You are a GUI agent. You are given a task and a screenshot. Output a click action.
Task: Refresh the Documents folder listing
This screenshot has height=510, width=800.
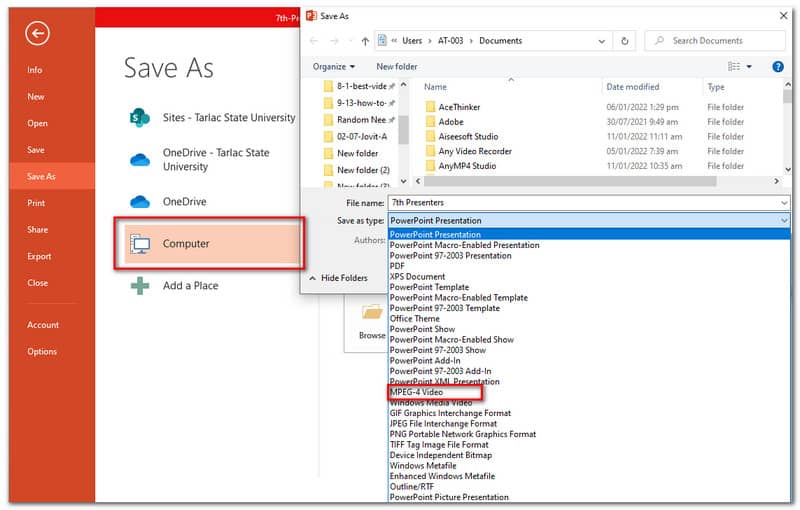[625, 41]
